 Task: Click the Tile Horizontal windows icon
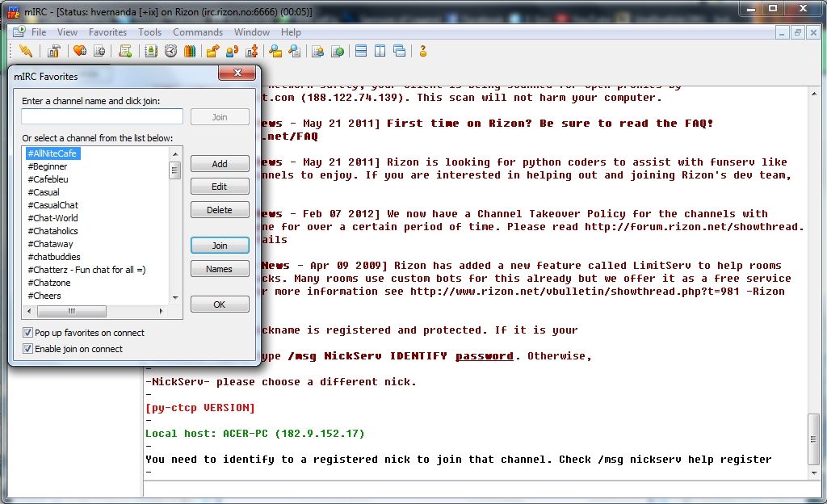(x=361, y=51)
